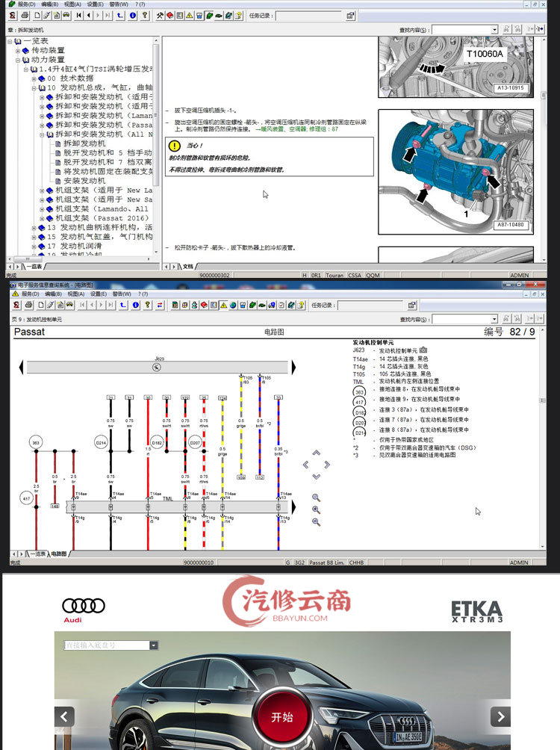
Task: Expand the 00 技术数据 node
Action: [x=34, y=78]
